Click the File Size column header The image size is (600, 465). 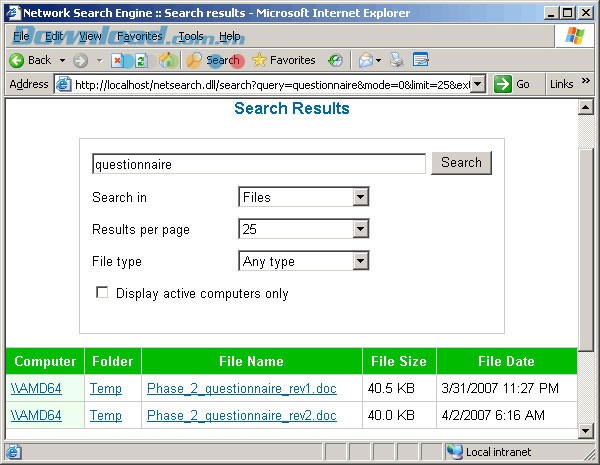(399, 361)
